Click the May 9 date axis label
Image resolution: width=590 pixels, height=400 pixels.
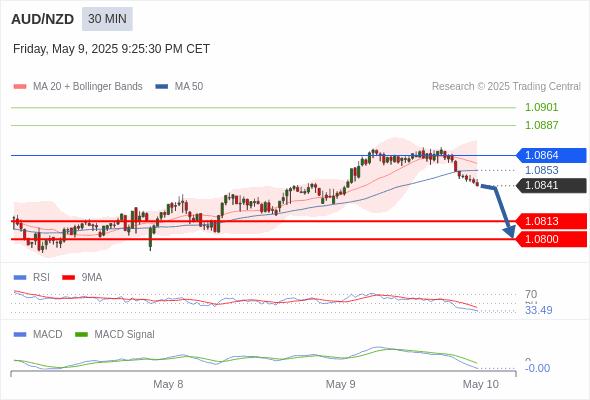(x=341, y=384)
